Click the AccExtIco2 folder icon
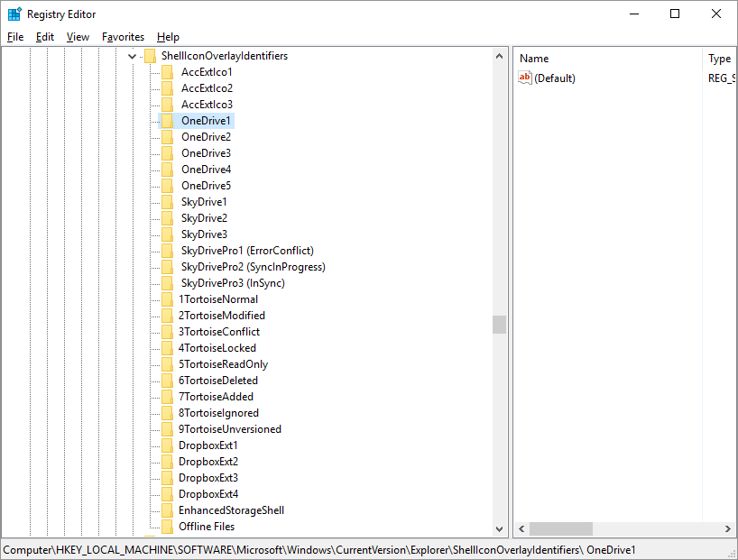The height and width of the screenshot is (560, 738). click(x=167, y=88)
